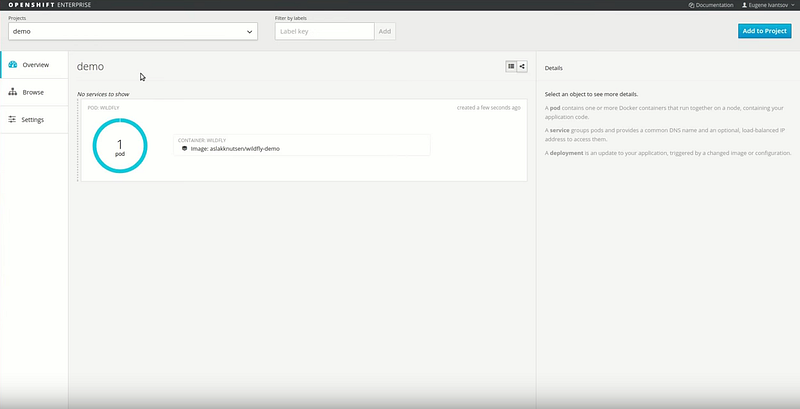Switch to topology view
The image size is (800, 409).
point(522,66)
